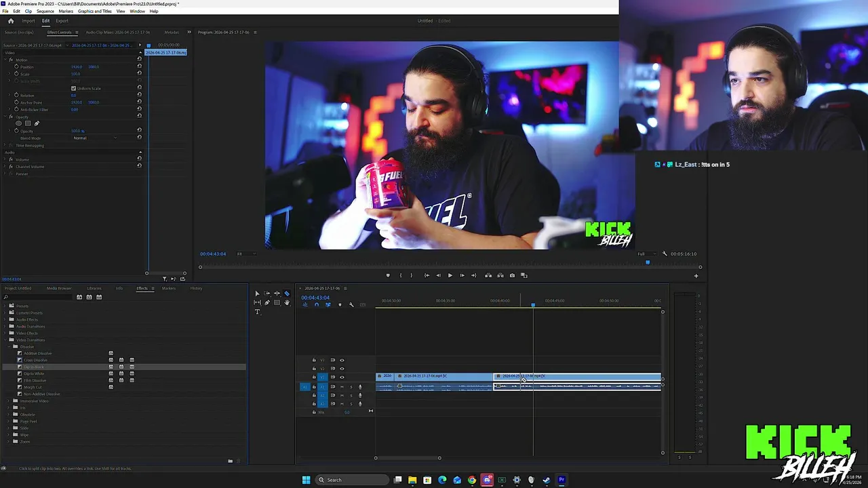Collapse the Motion effect properties

point(5,60)
